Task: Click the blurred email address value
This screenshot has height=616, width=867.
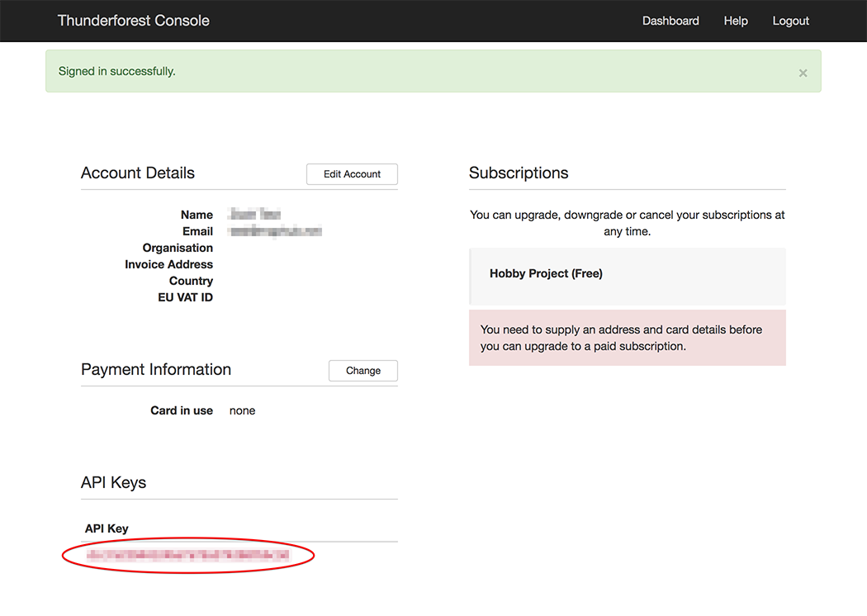Action: pyautogui.click(x=275, y=231)
